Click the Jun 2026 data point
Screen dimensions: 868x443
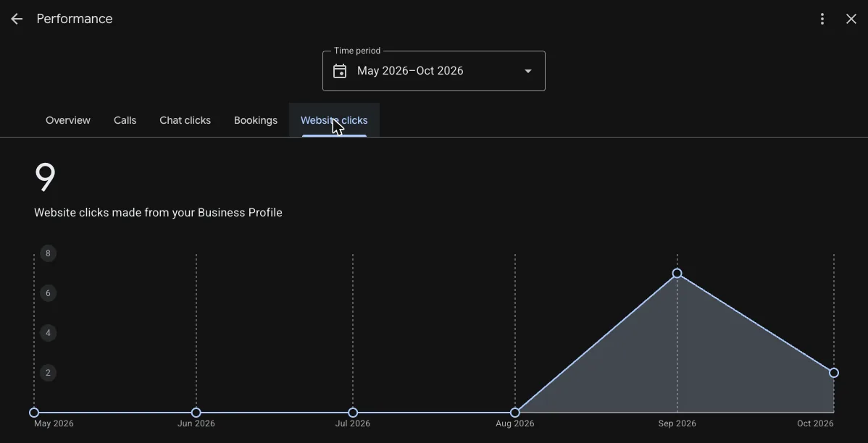click(x=196, y=413)
